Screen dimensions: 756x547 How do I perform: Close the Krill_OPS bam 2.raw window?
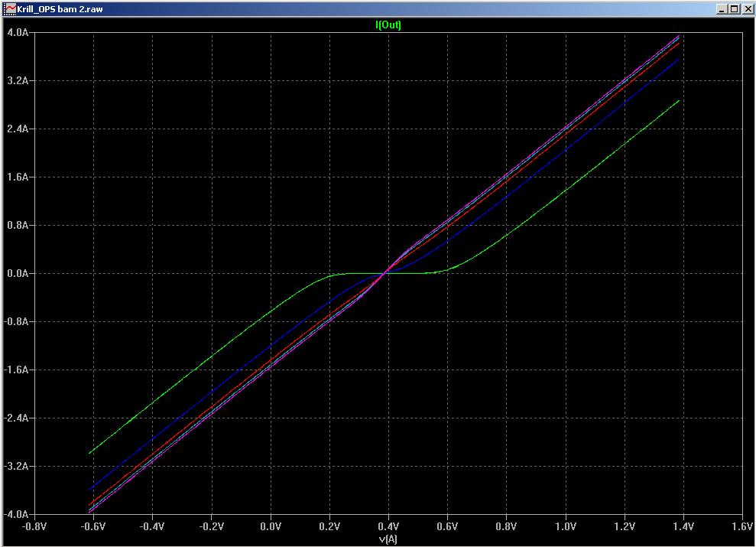click(746, 8)
